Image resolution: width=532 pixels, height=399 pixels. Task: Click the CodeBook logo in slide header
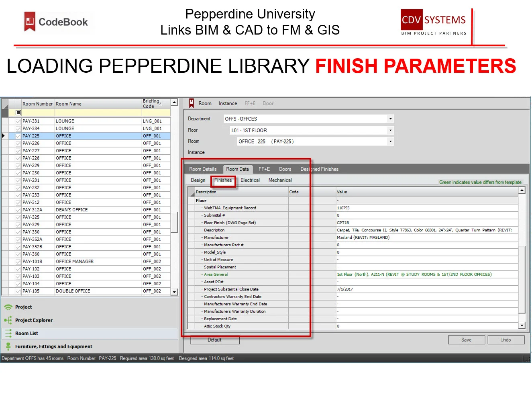coord(56,22)
